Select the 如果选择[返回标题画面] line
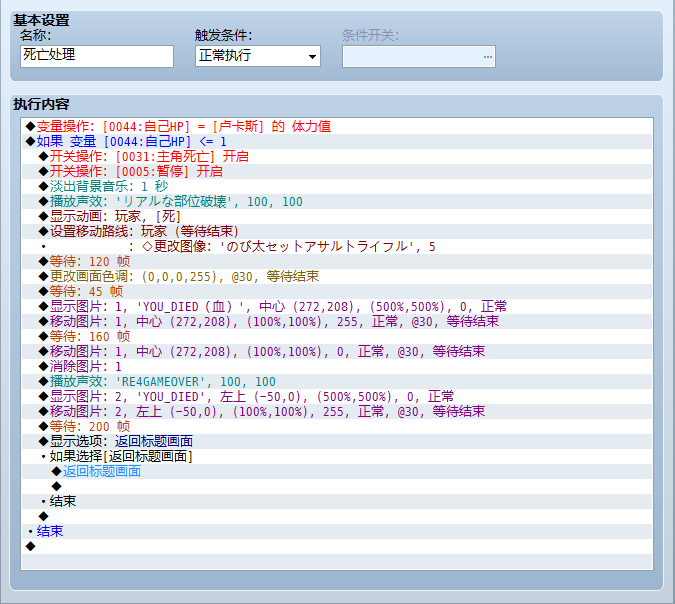Viewport: 675px width, 604px height. (337, 456)
